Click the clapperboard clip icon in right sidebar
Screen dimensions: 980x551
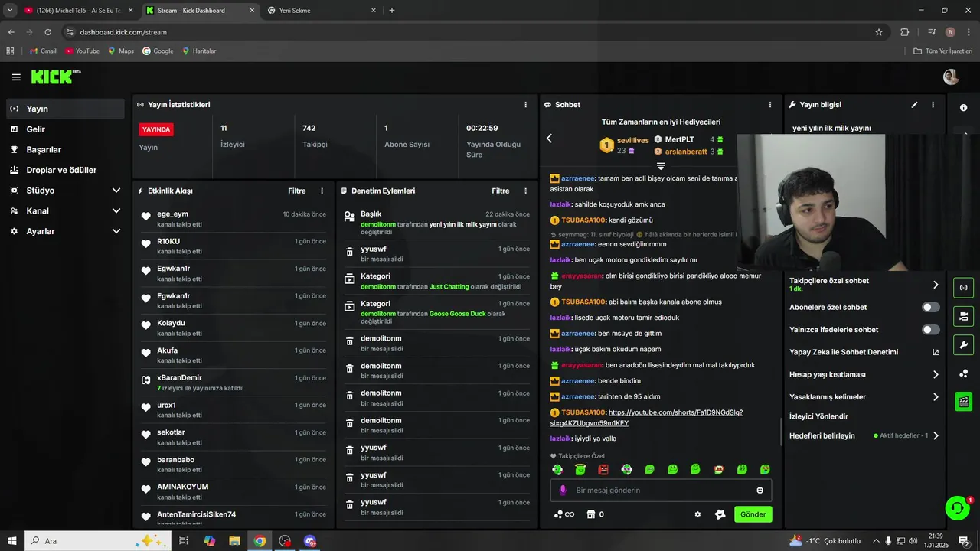click(963, 401)
